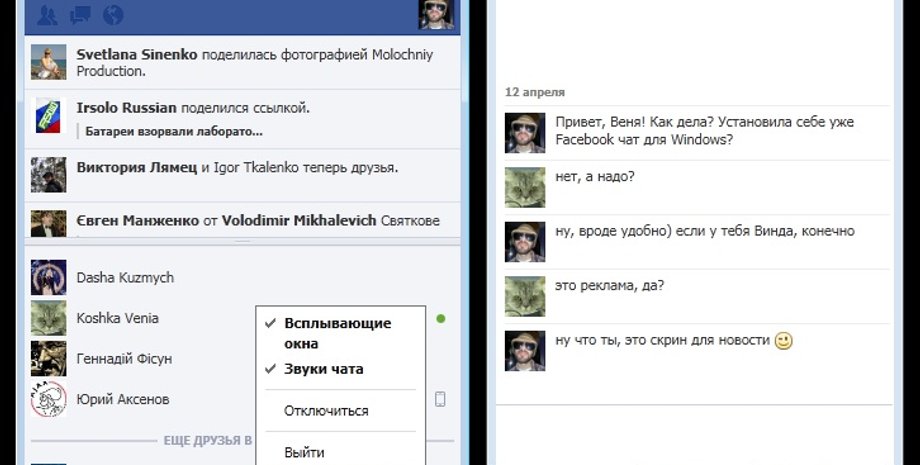Image resolution: width=920 pixels, height=465 pixels.
Task: Click the green online dot for Koshka Venia
Action: (441, 319)
